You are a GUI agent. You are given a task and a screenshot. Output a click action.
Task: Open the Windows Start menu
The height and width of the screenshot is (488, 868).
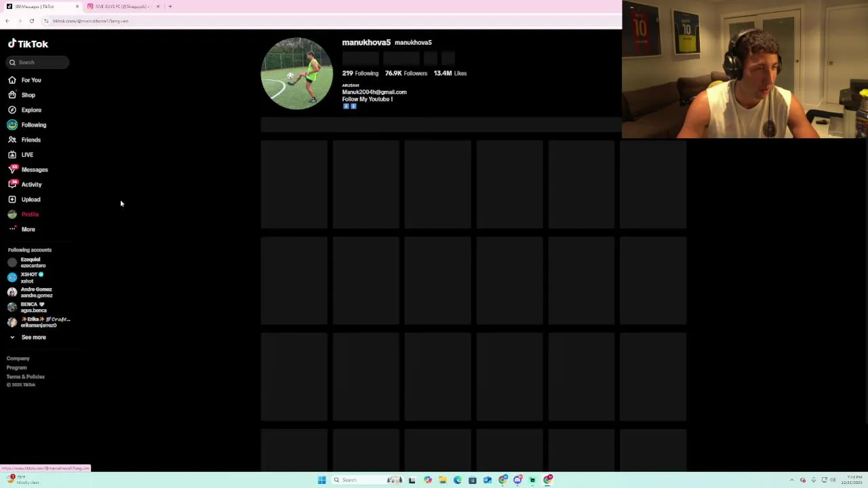tap(321, 480)
